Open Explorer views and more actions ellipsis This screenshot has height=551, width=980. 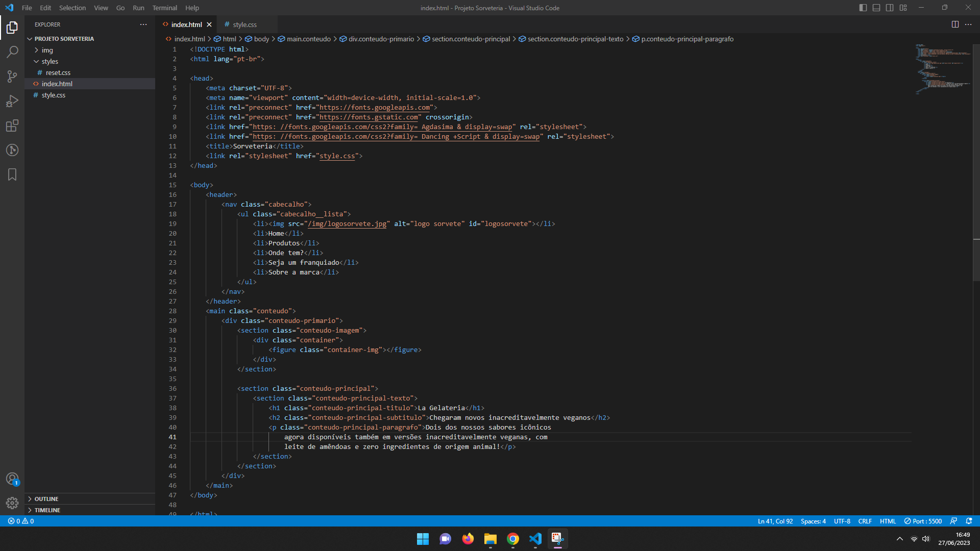[143, 24]
